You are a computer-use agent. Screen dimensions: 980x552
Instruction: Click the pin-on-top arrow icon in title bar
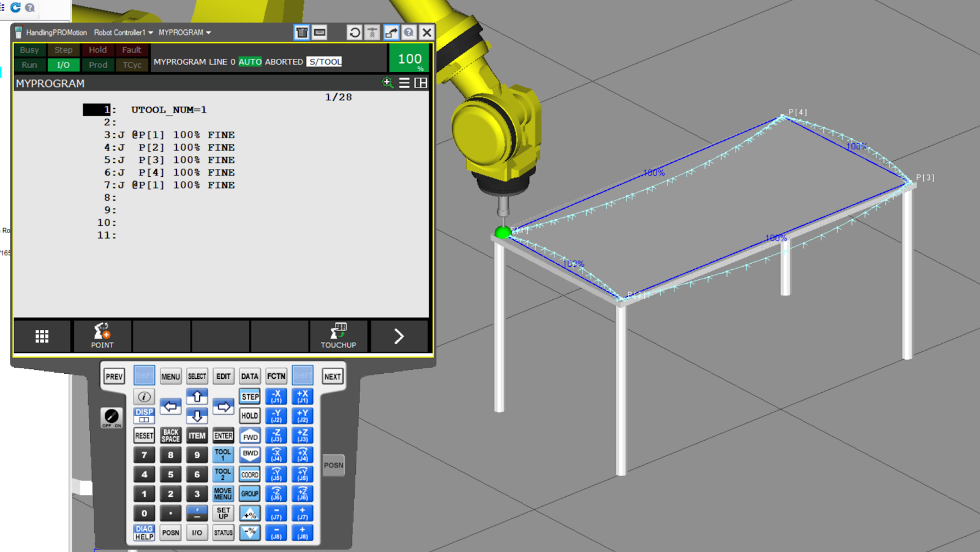372,32
